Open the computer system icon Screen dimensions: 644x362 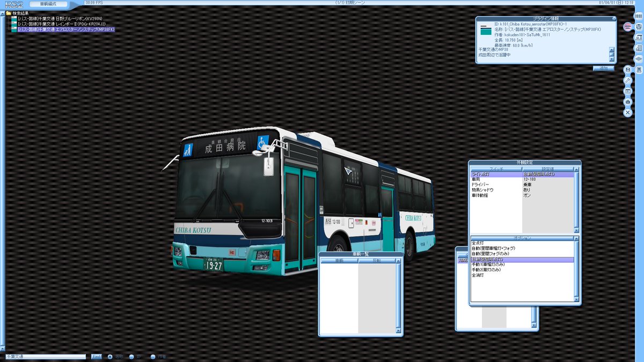pos(639,70)
